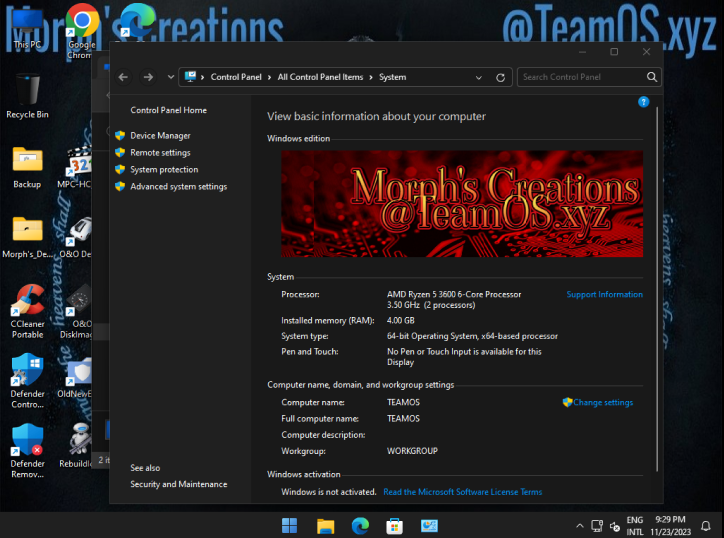
Task: Switch input language ENG INTL
Action: [x=635, y=526]
